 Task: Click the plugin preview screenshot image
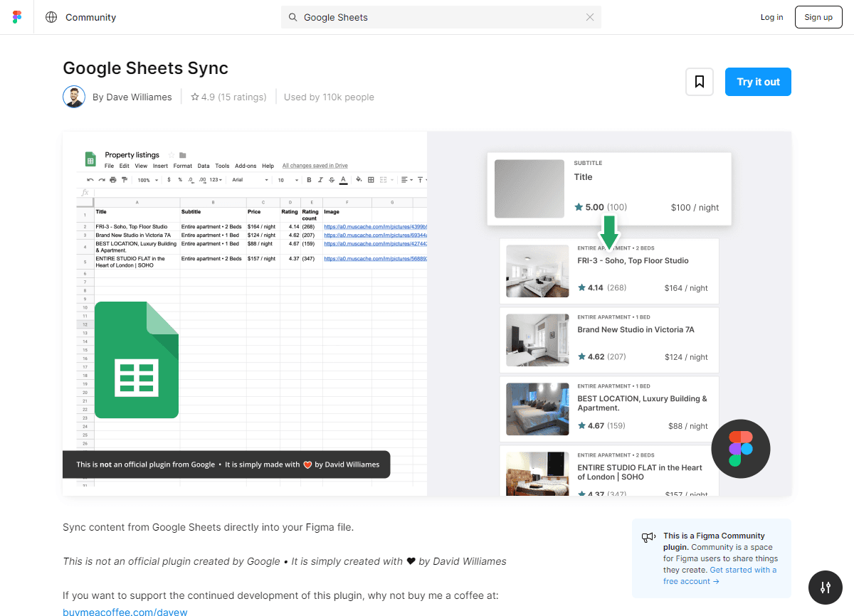[x=427, y=314]
